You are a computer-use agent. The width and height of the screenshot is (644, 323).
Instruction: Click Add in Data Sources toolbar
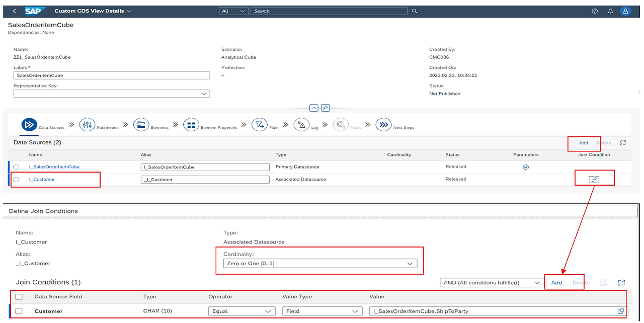(x=584, y=143)
